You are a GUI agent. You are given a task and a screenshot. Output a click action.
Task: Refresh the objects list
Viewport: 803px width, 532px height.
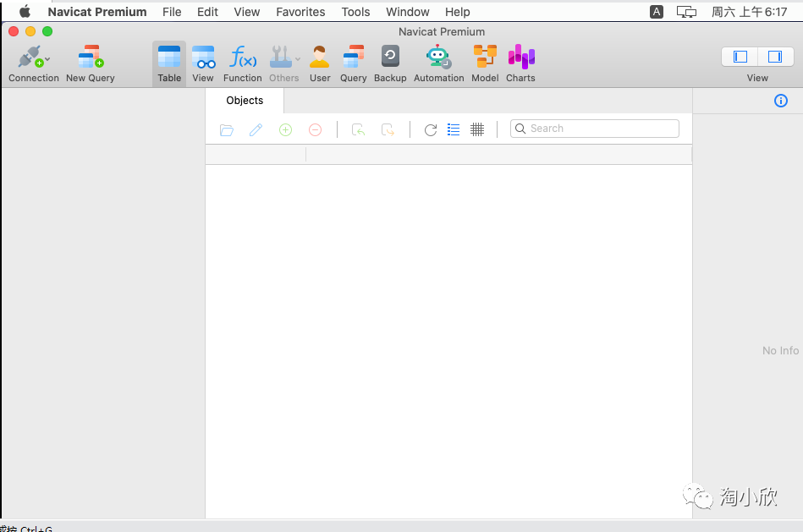(431, 130)
